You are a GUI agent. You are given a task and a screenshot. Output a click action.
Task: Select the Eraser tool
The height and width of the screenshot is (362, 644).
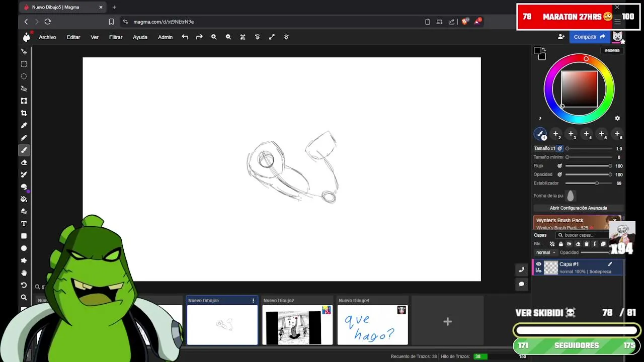24,162
